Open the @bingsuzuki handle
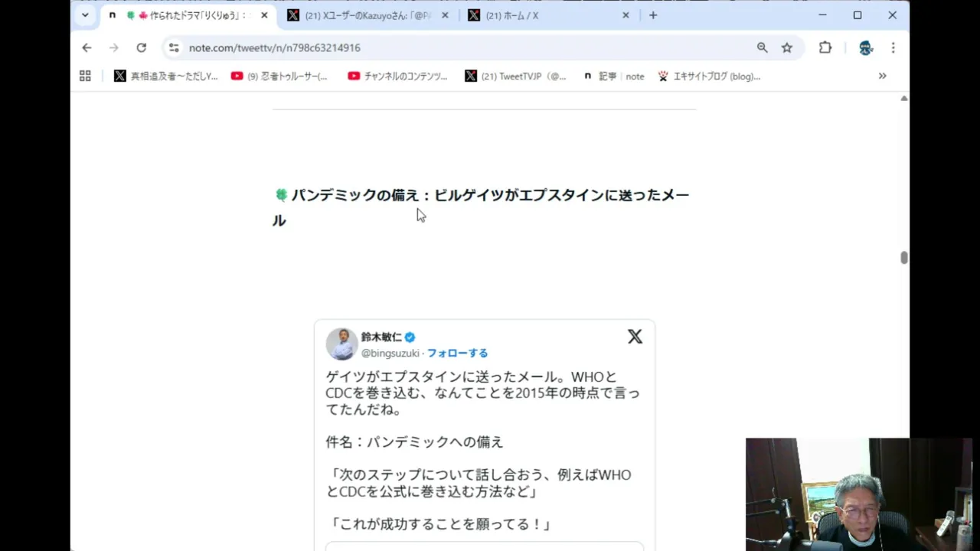 [390, 353]
